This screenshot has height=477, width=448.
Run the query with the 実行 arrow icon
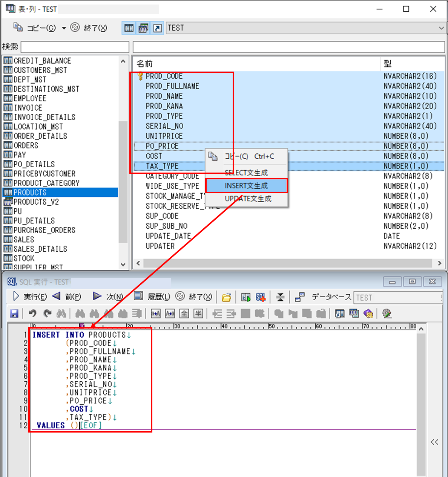point(16,297)
